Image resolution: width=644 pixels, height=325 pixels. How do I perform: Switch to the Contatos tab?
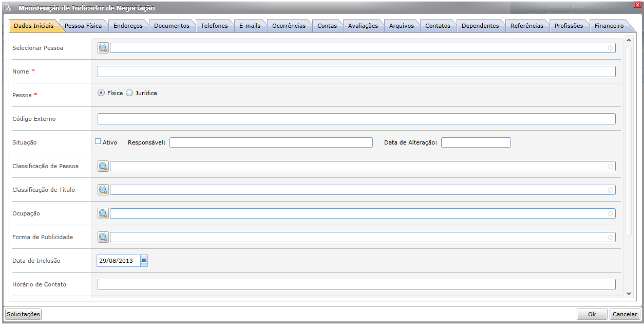click(x=438, y=26)
